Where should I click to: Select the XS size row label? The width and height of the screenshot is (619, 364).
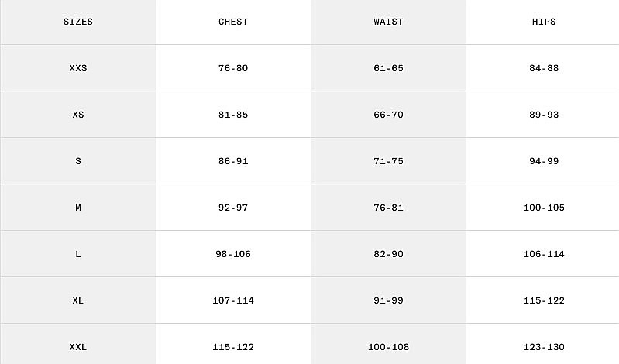[78, 115]
